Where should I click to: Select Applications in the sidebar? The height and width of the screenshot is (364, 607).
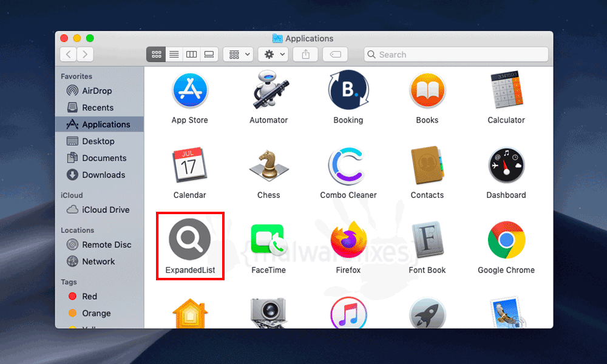(x=100, y=124)
